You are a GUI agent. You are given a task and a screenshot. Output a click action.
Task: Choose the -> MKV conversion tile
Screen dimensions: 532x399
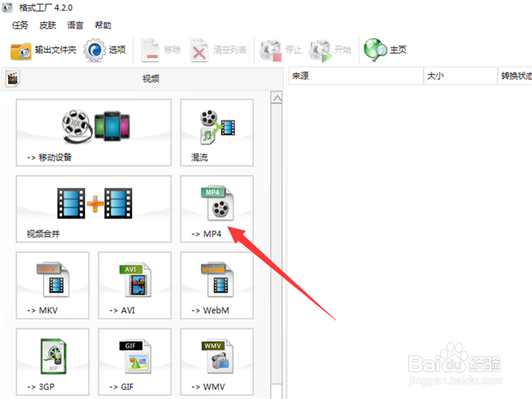pos(53,285)
